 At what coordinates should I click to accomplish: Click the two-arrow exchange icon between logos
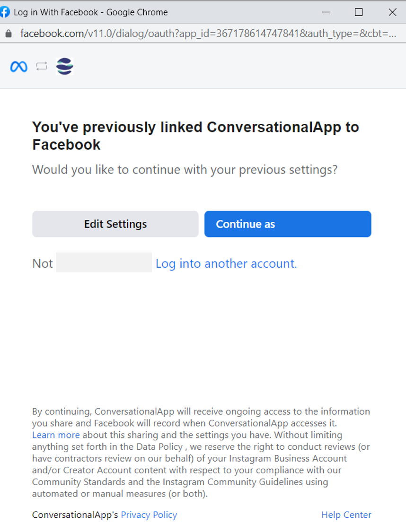[42, 67]
